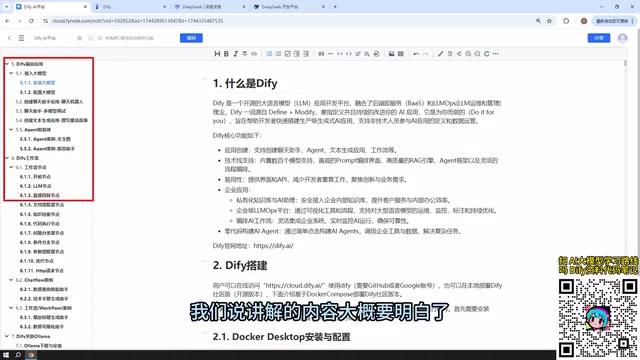
Task: Redo the edit in the editor toolbar
Action: 425,54
